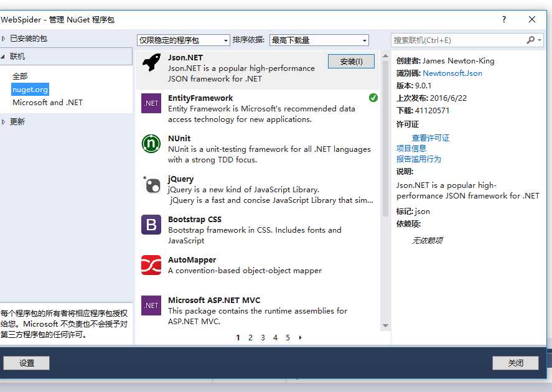Click the AutoMapper red logo icon
The width and height of the screenshot is (552, 392).
151,265
